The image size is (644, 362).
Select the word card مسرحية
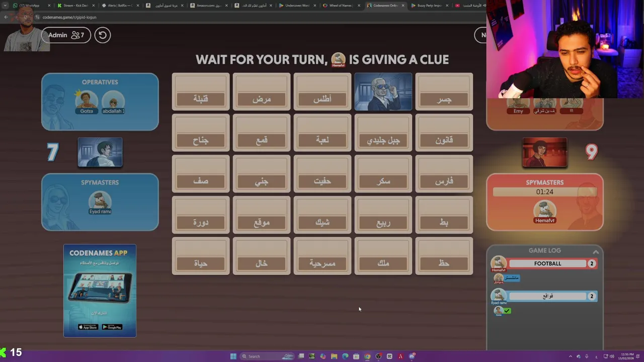pyautogui.click(x=323, y=256)
